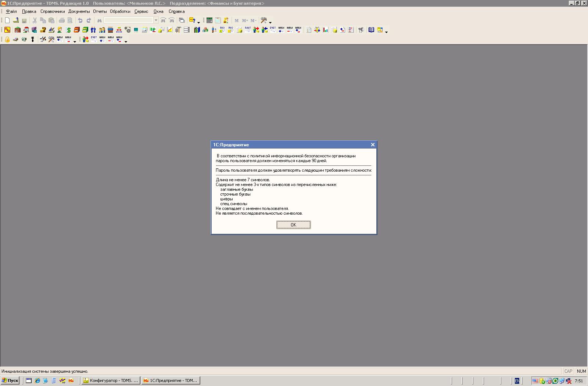
Task: Click the red building icon
Action: pyautogui.click(x=17, y=30)
